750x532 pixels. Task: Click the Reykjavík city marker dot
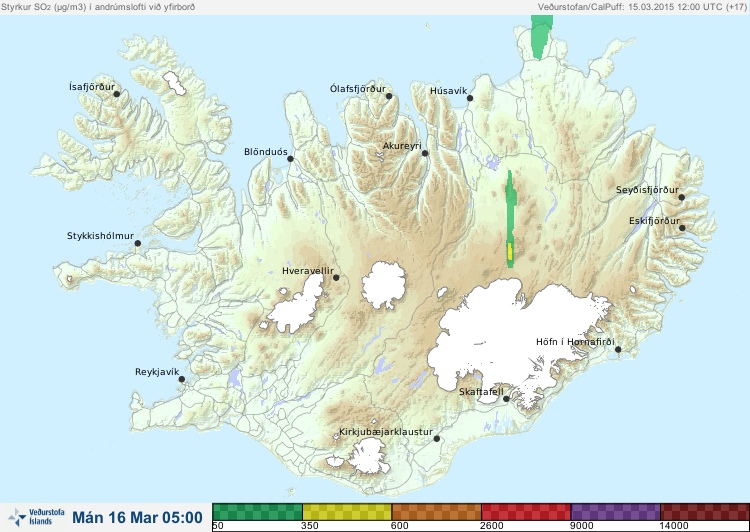(x=182, y=379)
